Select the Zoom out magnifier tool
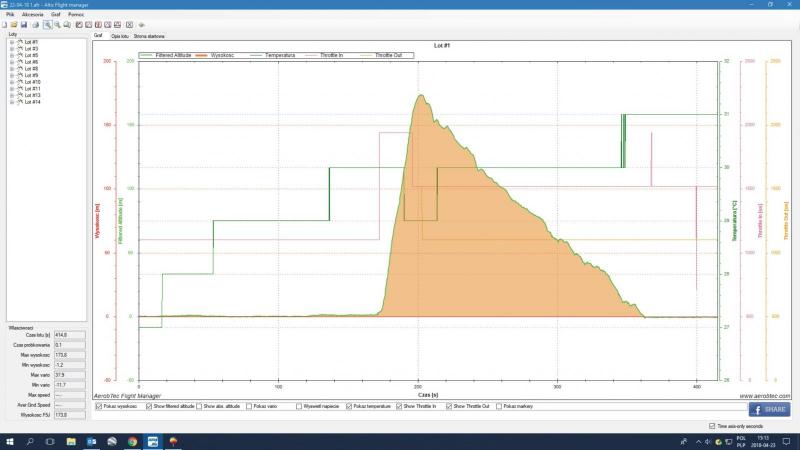The height and width of the screenshot is (450, 800). click(x=57, y=25)
